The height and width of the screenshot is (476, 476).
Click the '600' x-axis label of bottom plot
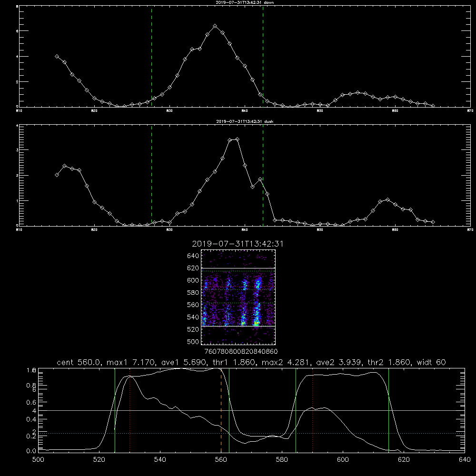(x=343, y=460)
